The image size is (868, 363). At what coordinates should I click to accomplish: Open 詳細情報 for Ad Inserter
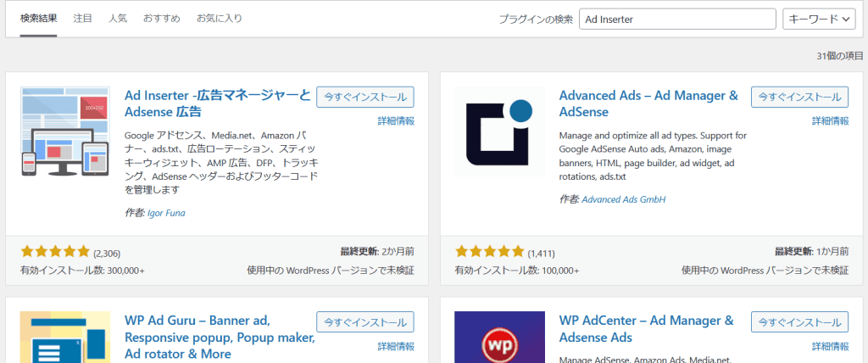(x=396, y=121)
